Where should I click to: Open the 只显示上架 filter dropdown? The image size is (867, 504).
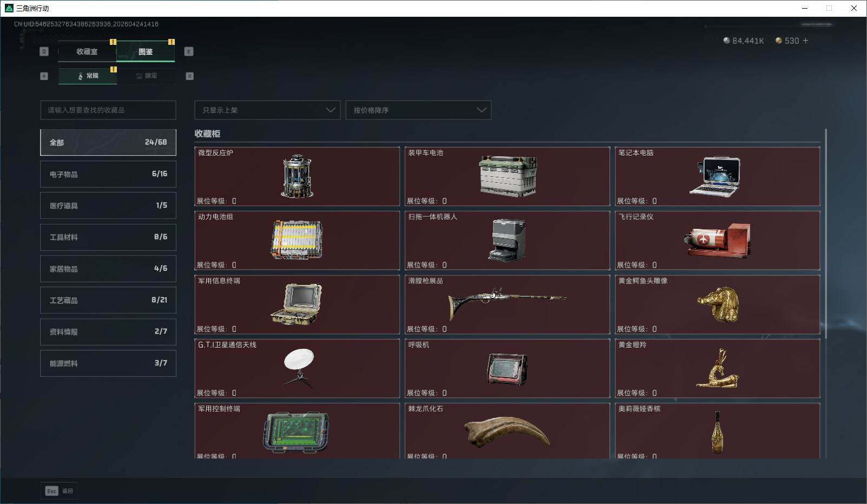(267, 110)
